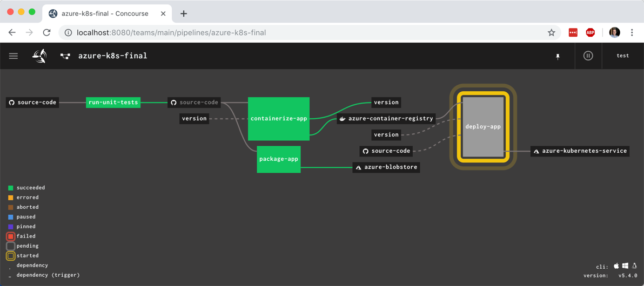The image size is (644, 286).
Task: Pause the pipeline with pause button
Action: pyautogui.click(x=588, y=56)
